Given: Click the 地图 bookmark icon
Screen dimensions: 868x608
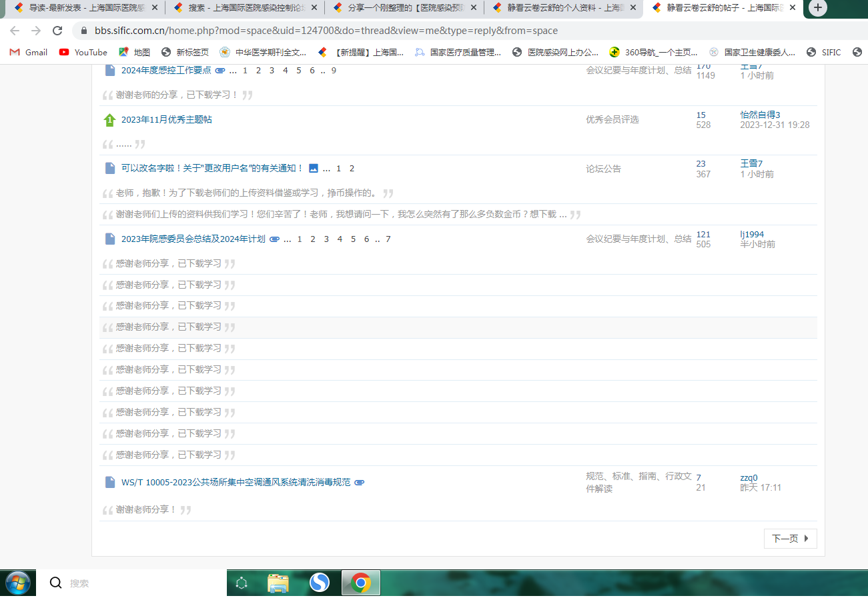Looking at the screenshot, I should (124, 51).
